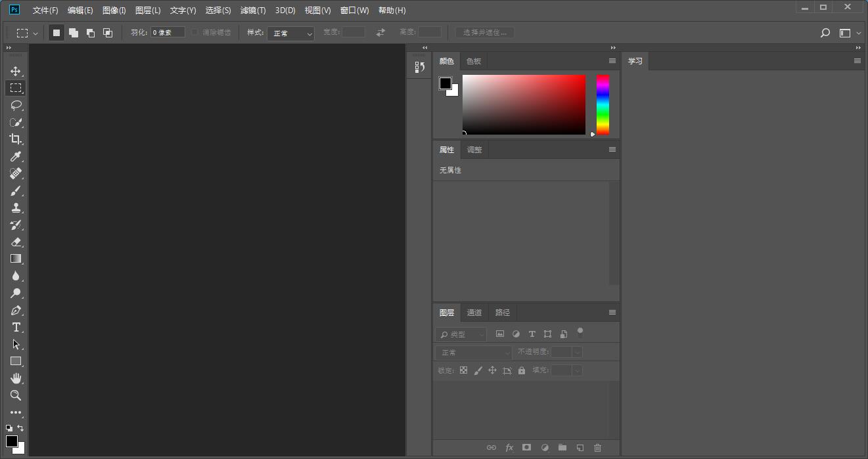Select the Crop tool

coord(16,139)
